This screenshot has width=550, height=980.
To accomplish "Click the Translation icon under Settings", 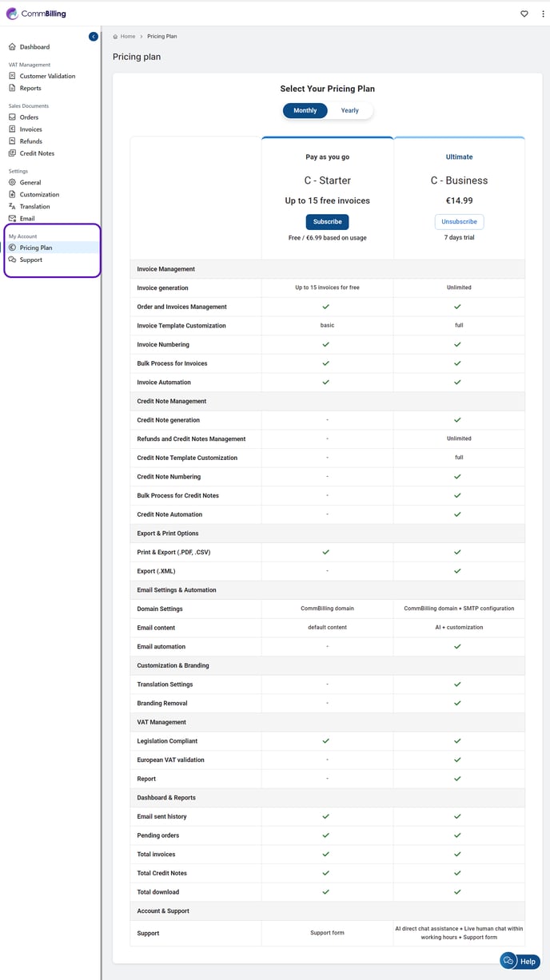I will coord(12,207).
